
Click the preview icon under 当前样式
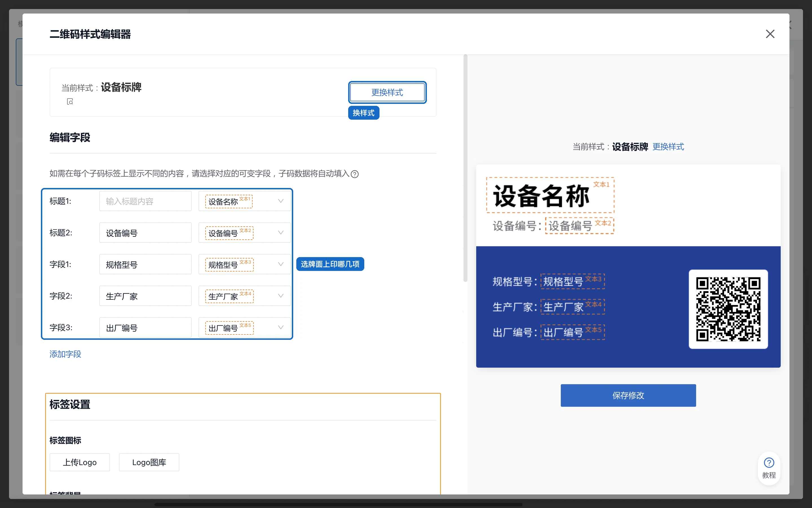coord(70,102)
